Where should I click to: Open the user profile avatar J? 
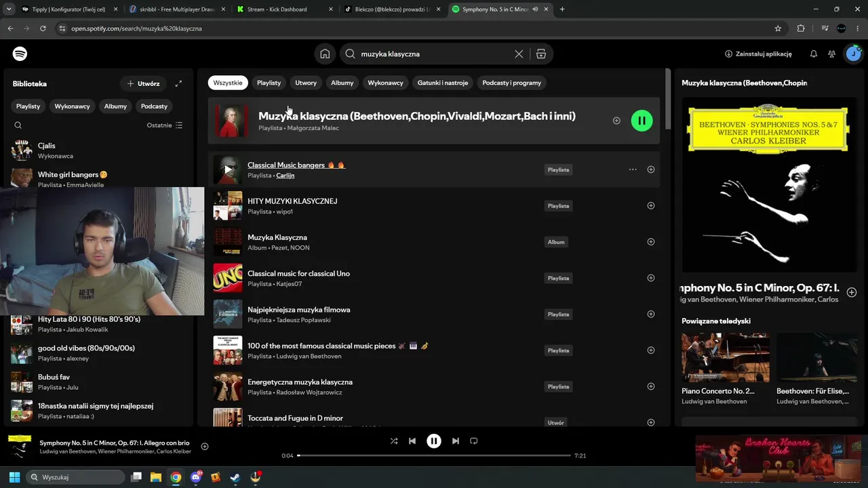point(853,54)
